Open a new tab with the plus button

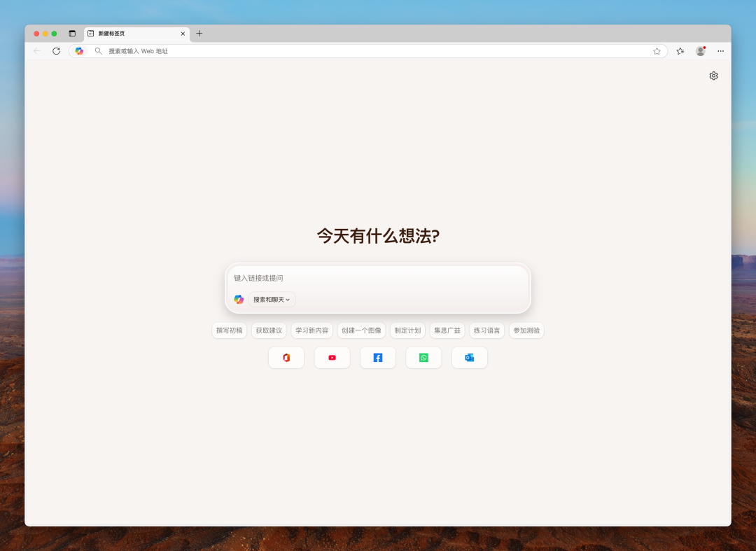point(199,33)
